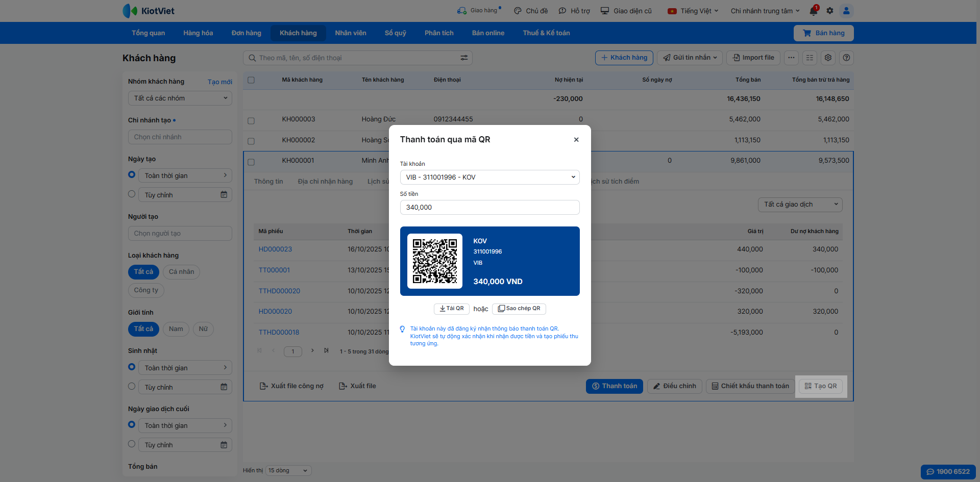The height and width of the screenshot is (482, 980).
Task: Close the QR payment dialog
Action: pos(576,140)
